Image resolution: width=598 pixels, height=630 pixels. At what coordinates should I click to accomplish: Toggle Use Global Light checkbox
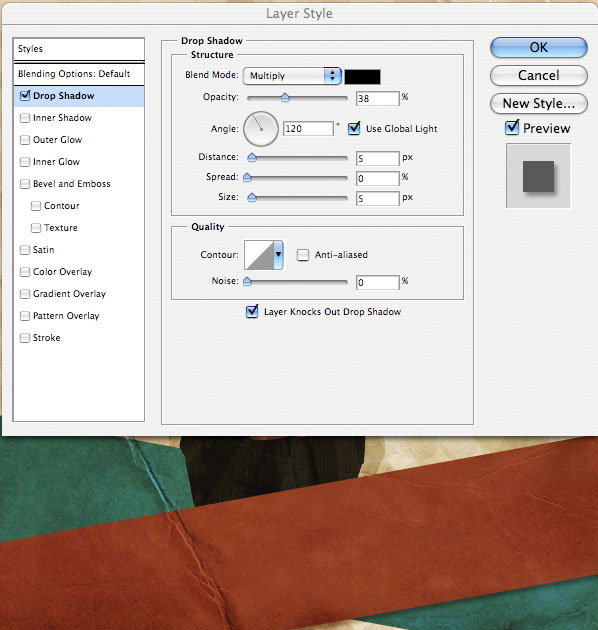[354, 129]
